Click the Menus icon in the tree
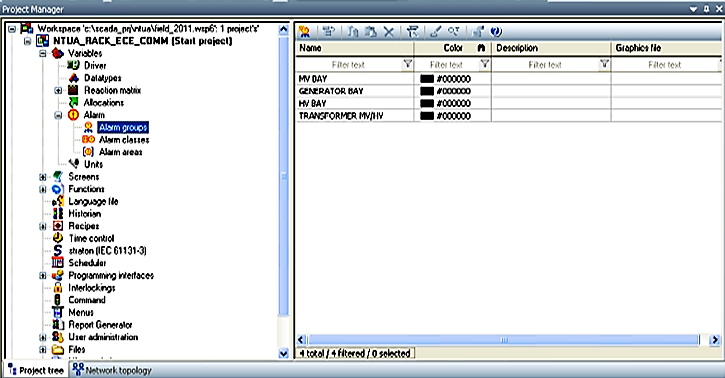Viewport: 725px width, 378px height. click(x=58, y=312)
